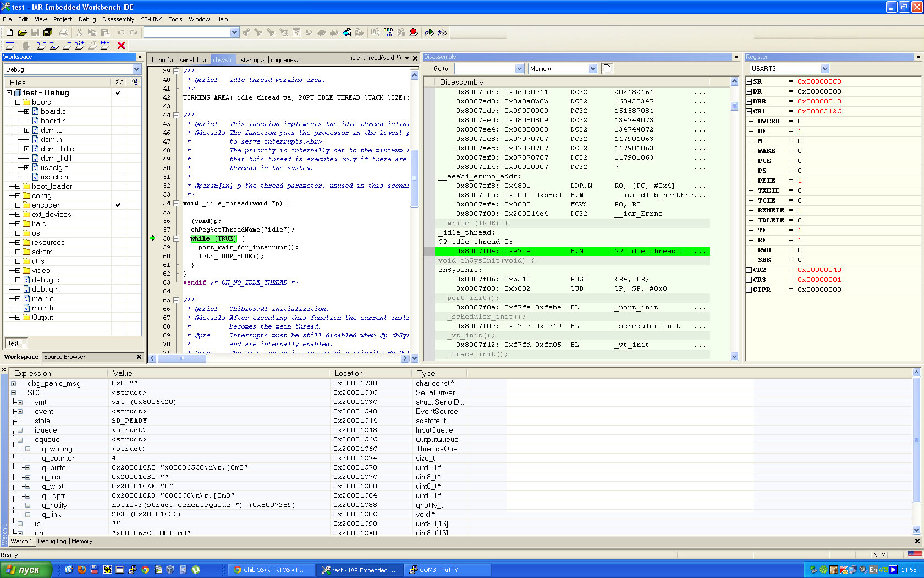Click the debug Reset icon
Screen dimensions: 924x578
point(10,46)
